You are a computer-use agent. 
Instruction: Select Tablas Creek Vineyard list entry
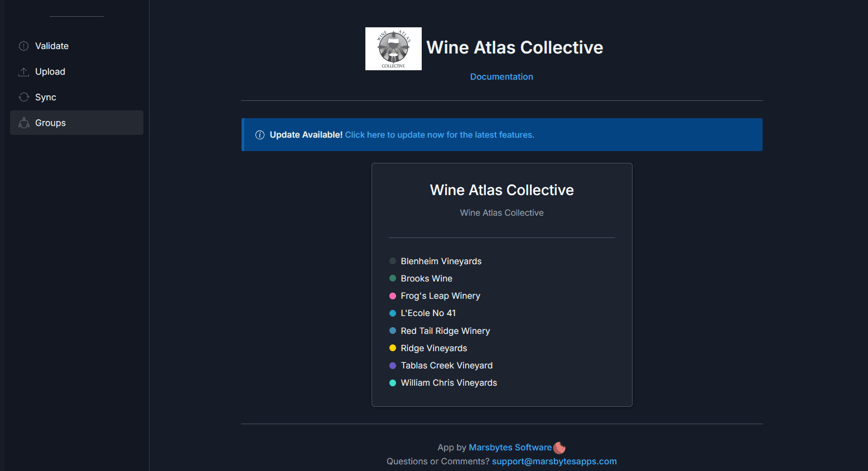pos(446,366)
